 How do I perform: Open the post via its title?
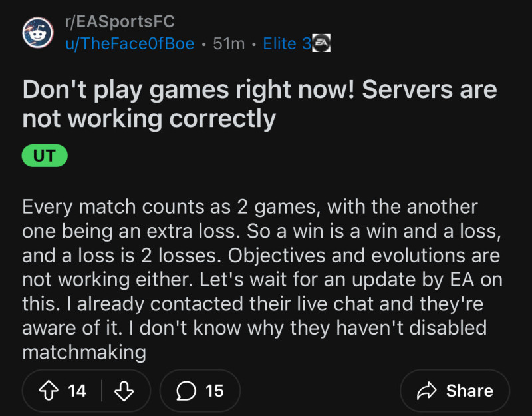[x=259, y=89]
